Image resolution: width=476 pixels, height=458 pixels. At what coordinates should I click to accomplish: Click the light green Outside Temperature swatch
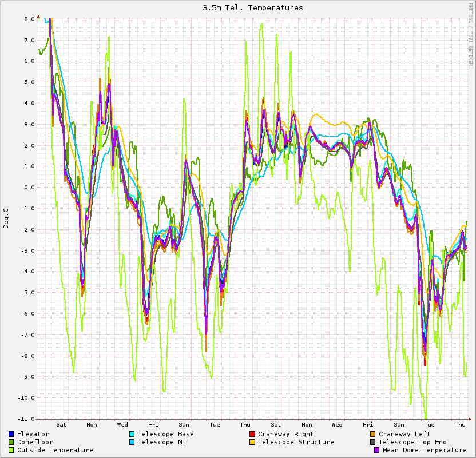(11, 450)
